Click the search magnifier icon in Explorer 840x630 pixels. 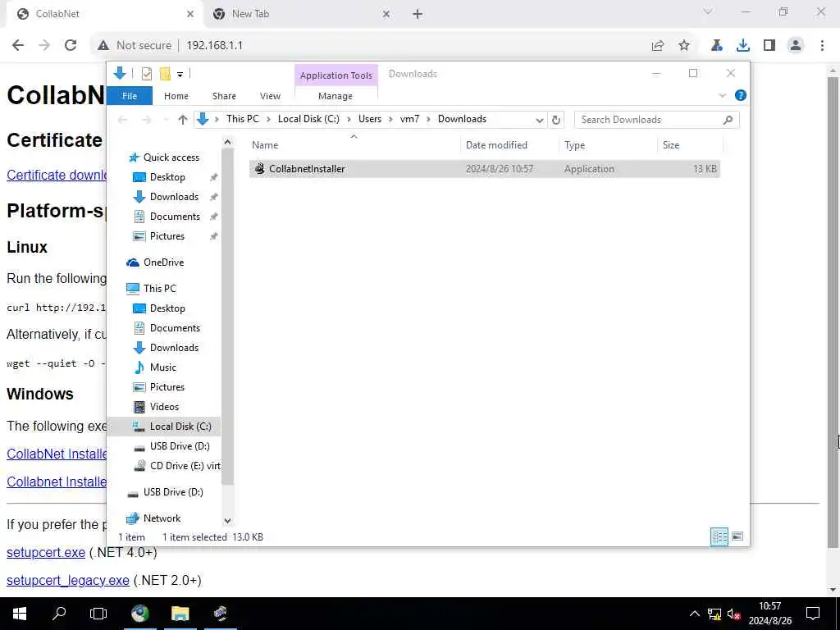click(728, 120)
